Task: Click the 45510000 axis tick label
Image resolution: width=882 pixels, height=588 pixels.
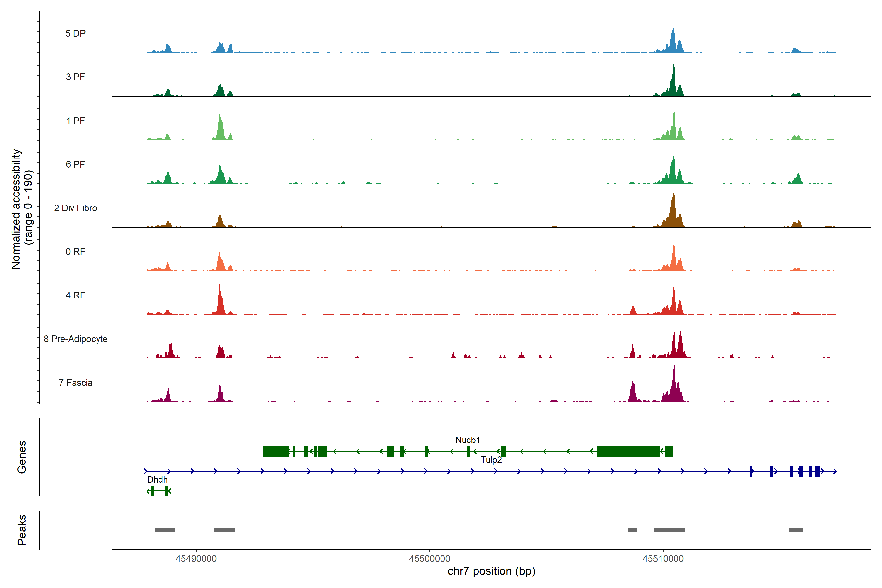Action: click(x=663, y=559)
